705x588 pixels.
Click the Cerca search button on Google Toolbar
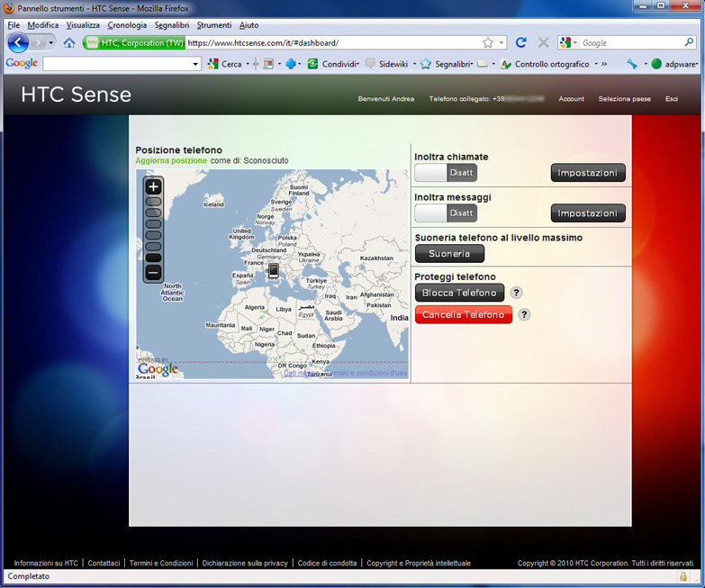coord(225,64)
